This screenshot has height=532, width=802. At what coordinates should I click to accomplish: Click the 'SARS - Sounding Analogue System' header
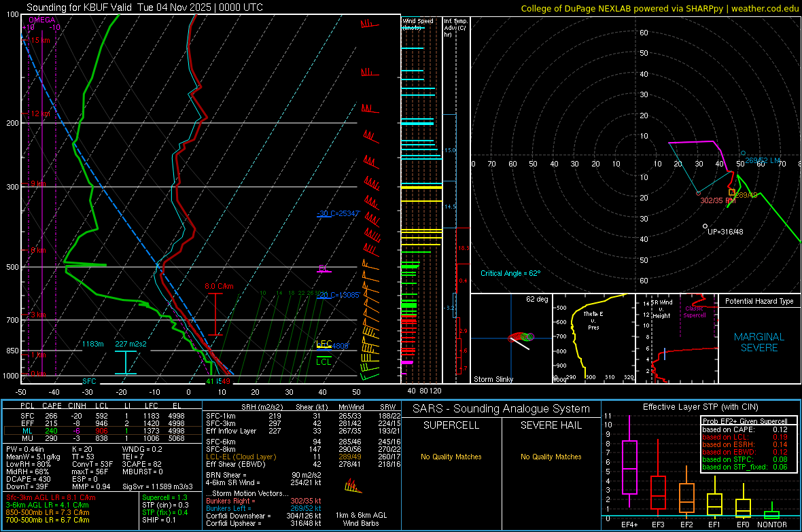pos(501,409)
